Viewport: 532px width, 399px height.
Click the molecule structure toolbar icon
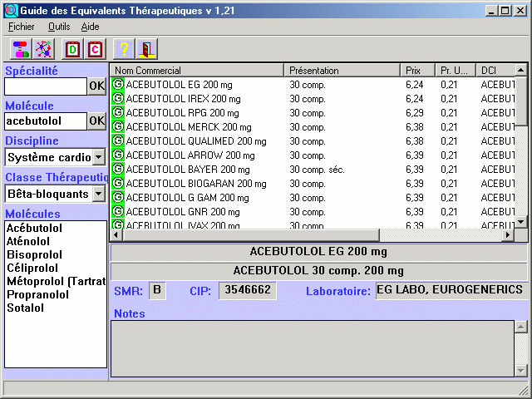pos(44,49)
